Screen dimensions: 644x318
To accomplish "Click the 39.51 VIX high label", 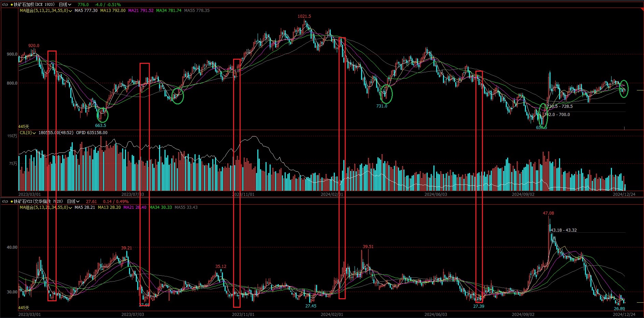I will click(368, 247).
